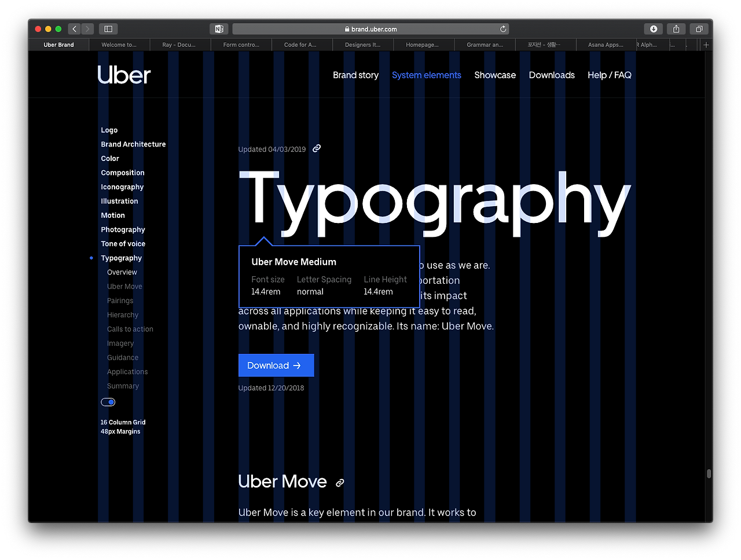Go to the Iconography section

(122, 187)
